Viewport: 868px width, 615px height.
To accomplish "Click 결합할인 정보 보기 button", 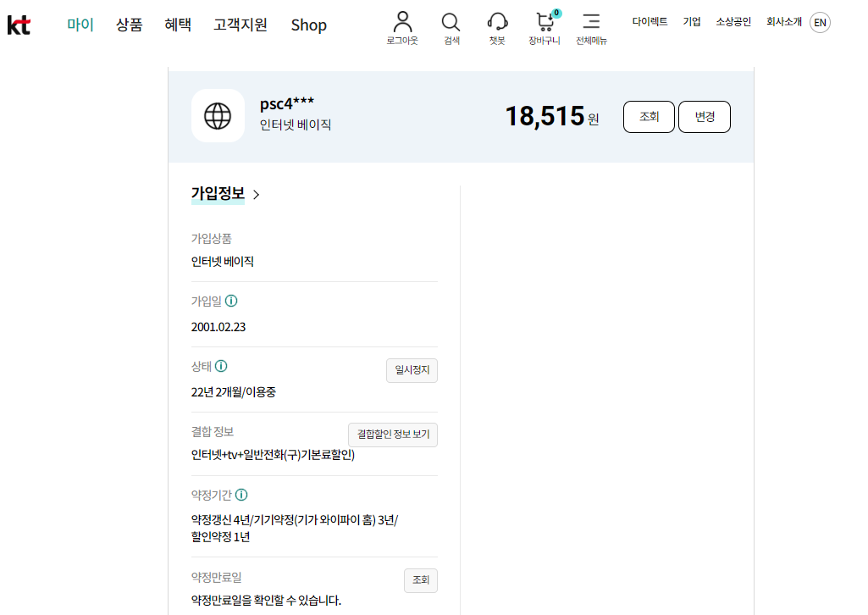I will 393,435.
